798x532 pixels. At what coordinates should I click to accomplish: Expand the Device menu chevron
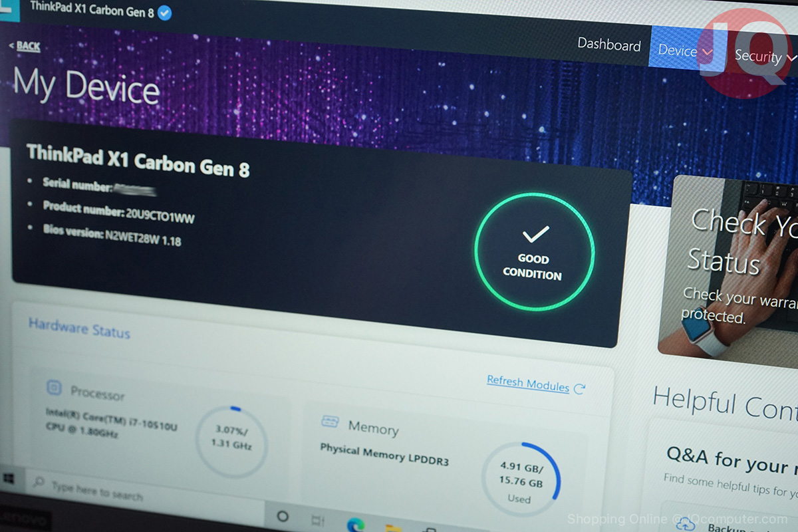(x=707, y=51)
